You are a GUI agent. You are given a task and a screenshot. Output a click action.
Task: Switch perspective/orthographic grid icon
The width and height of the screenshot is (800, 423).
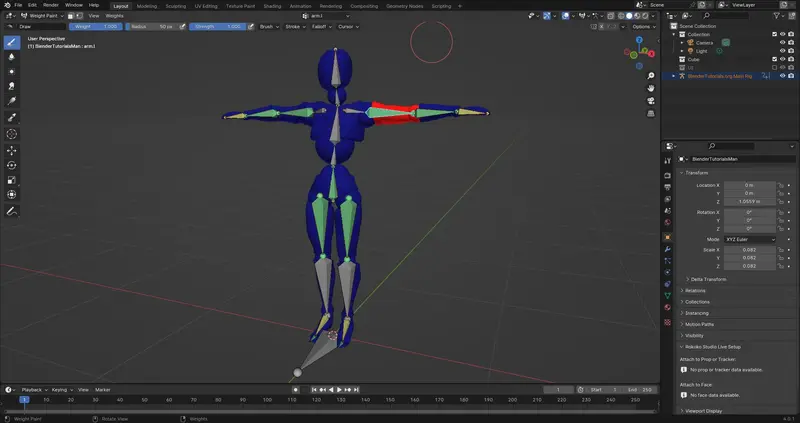point(651,113)
